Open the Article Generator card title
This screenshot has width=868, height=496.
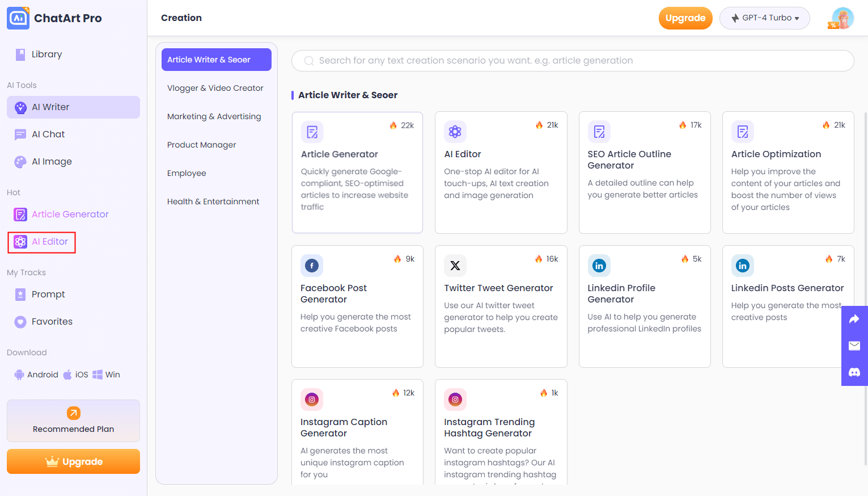340,154
